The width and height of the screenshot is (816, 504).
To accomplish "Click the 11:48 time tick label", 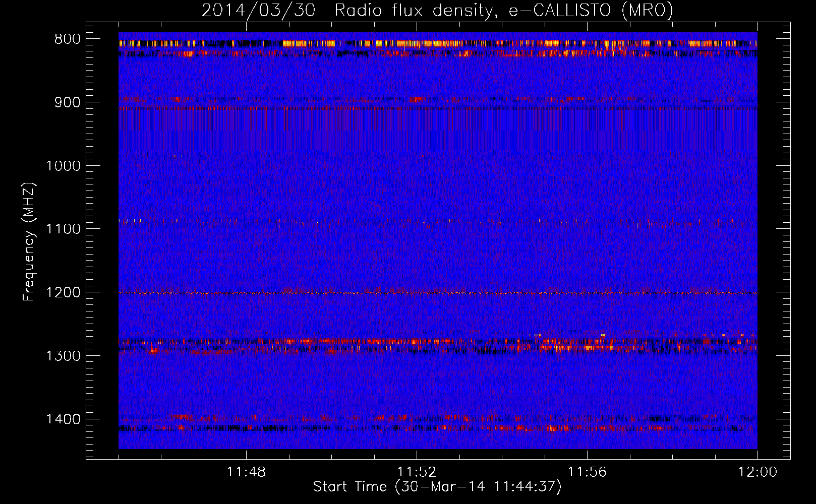I will (246, 472).
